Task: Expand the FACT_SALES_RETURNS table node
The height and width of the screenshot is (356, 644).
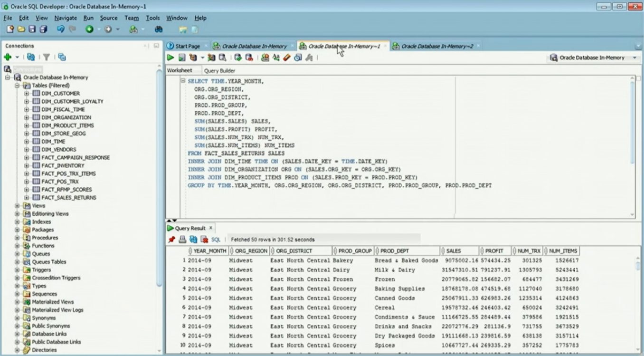Action: (27, 198)
